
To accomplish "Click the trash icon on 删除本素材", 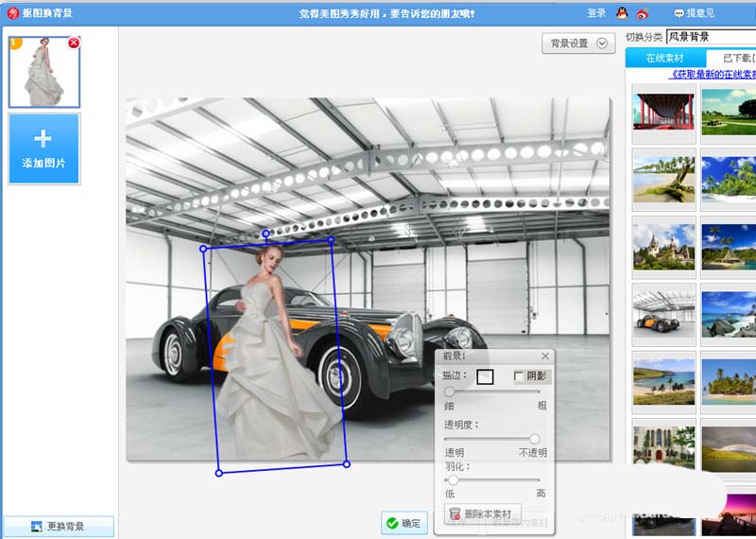I will coord(455,513).
